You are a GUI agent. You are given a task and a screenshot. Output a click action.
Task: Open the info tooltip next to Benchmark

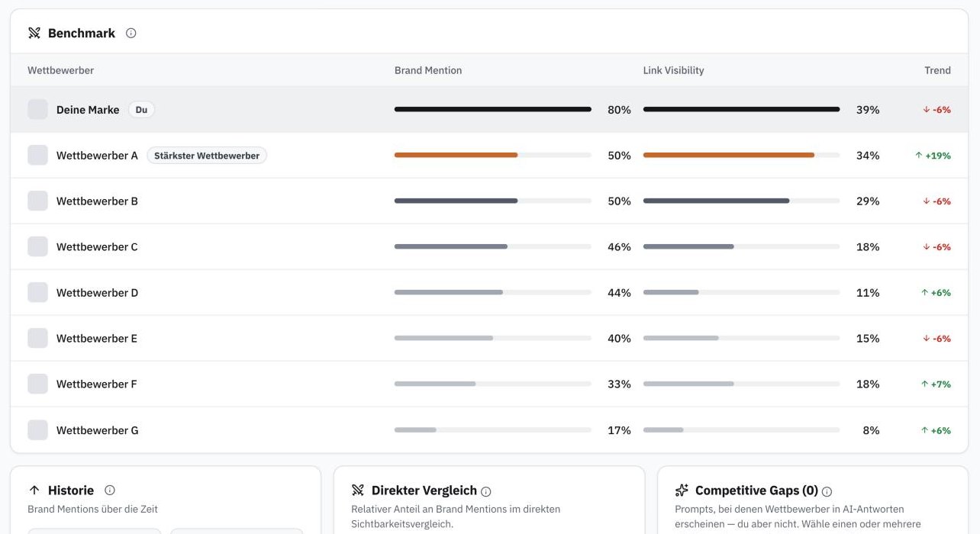[131, 33]
